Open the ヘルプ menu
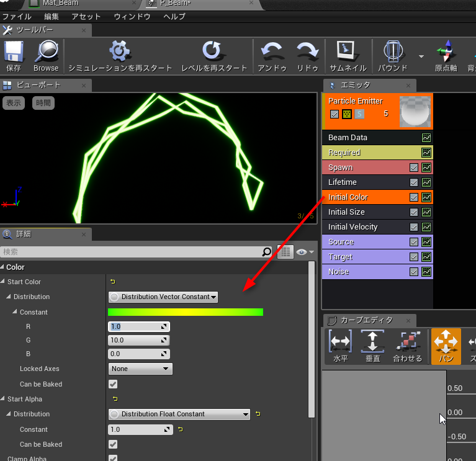 [x=174, y=16]
